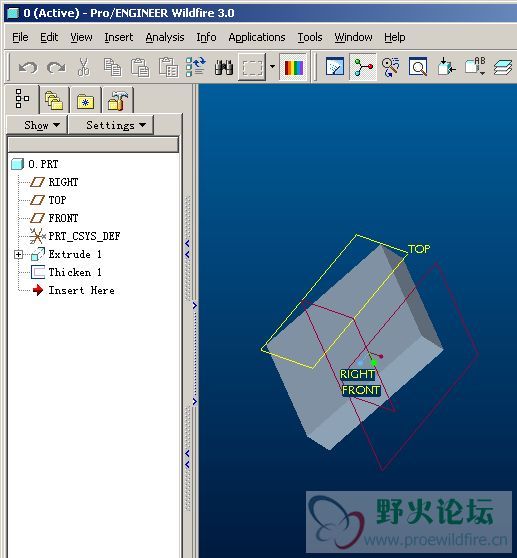Activate the dashed selection box tool

(252, 67)
